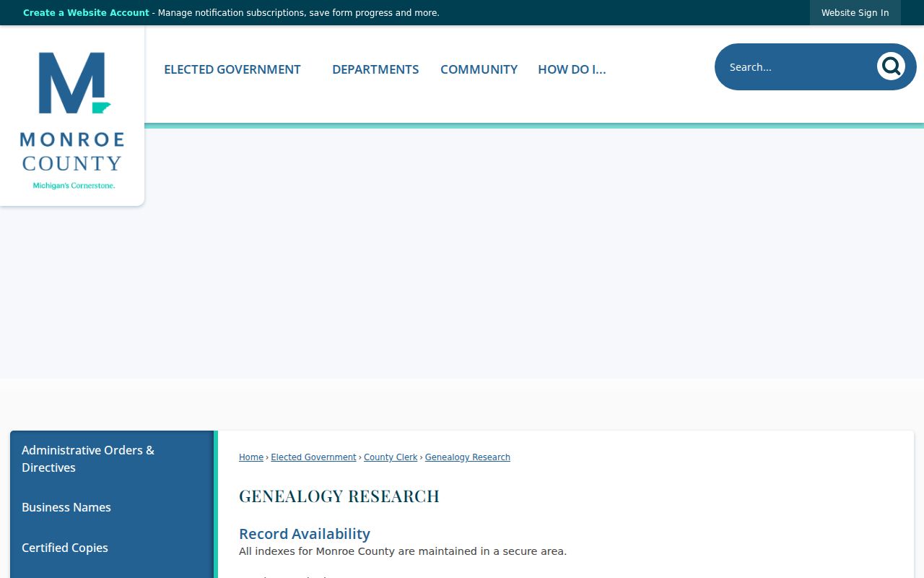This screenshot has width=924, height=578.
Task: Click the Genealogy Research breadcrumb link
Action: coord(468,457)
